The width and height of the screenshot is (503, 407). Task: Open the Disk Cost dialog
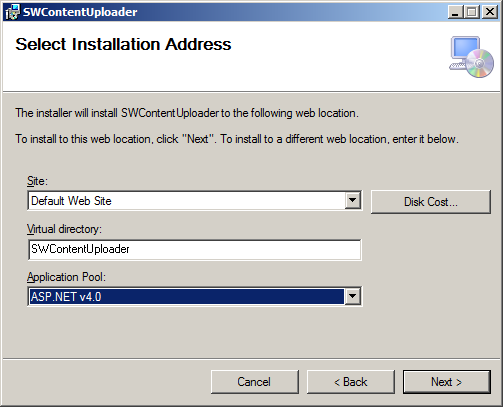click(431, 202)
